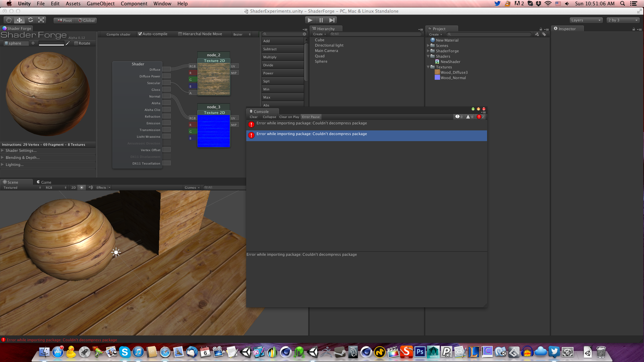
Task: Select Wood_Diffuse3 texture asset
Action: [451, 72]
